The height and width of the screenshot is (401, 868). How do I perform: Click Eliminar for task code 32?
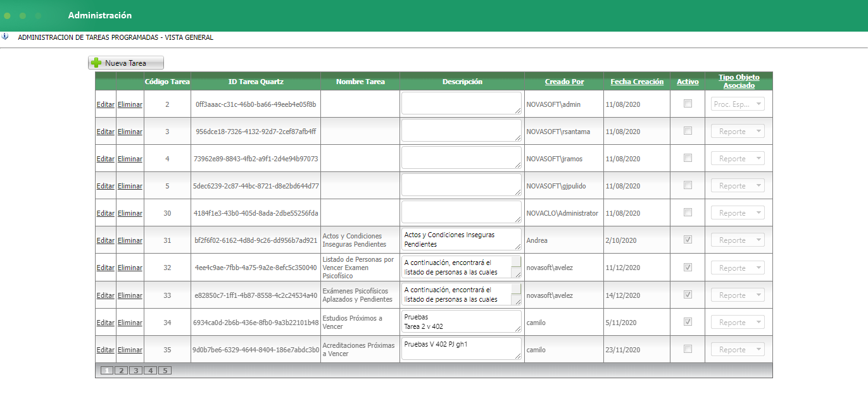(130, 268)
